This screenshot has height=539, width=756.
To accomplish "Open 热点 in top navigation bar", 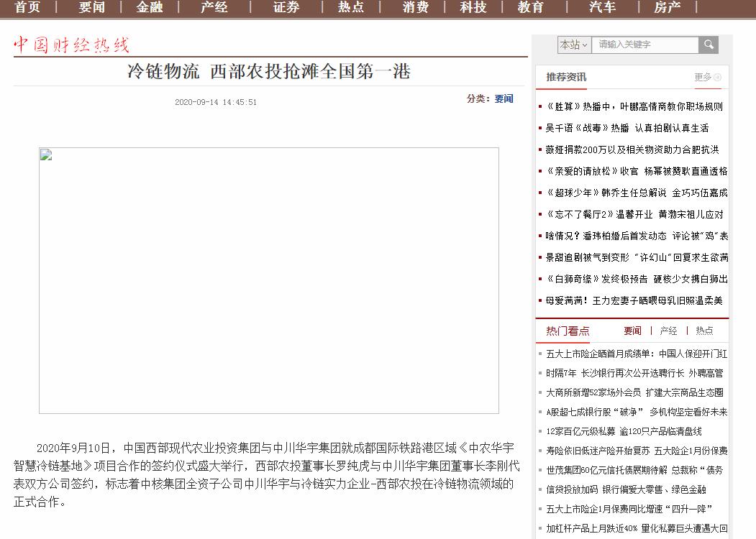I will 350,7.
